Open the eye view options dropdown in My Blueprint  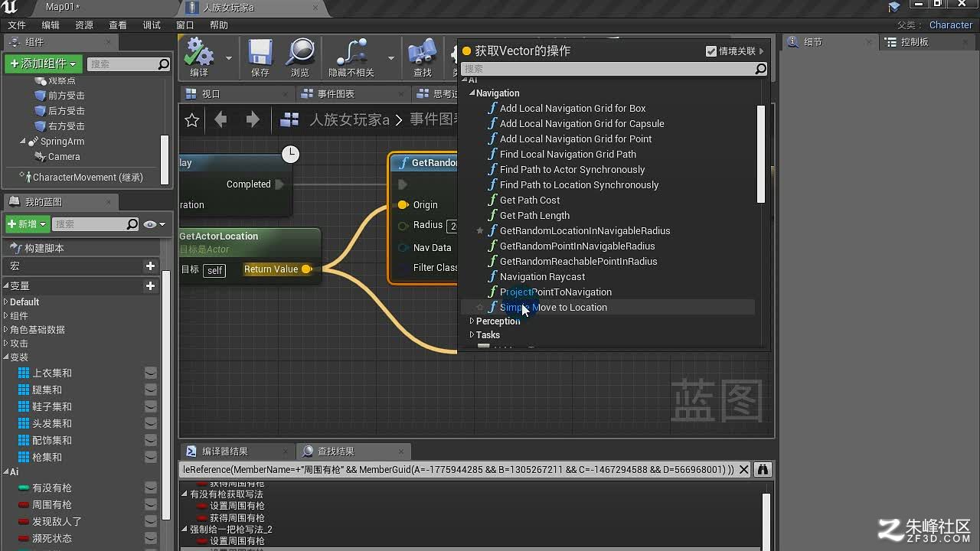155,224
